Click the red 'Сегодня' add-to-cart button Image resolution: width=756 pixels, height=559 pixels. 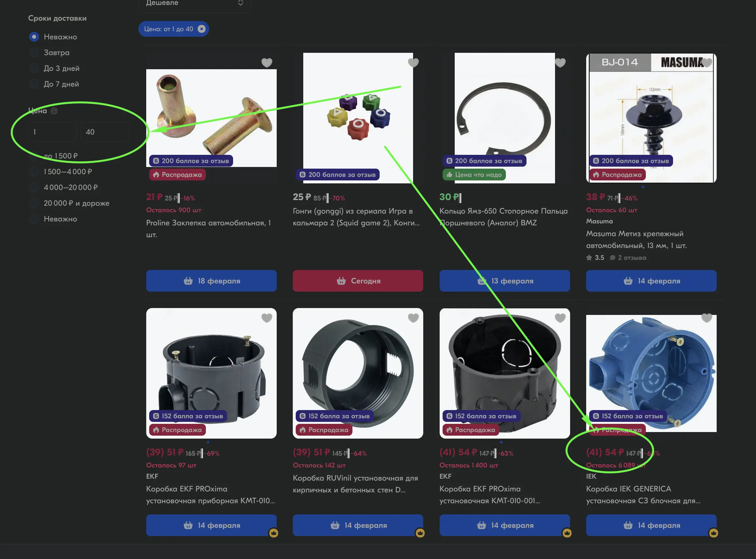358,281
